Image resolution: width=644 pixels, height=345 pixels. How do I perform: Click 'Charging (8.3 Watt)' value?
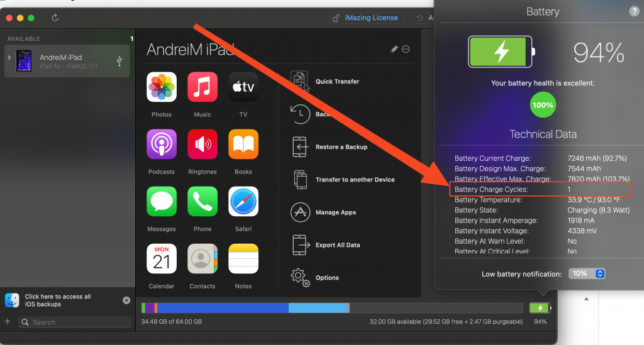click(599, 210)
